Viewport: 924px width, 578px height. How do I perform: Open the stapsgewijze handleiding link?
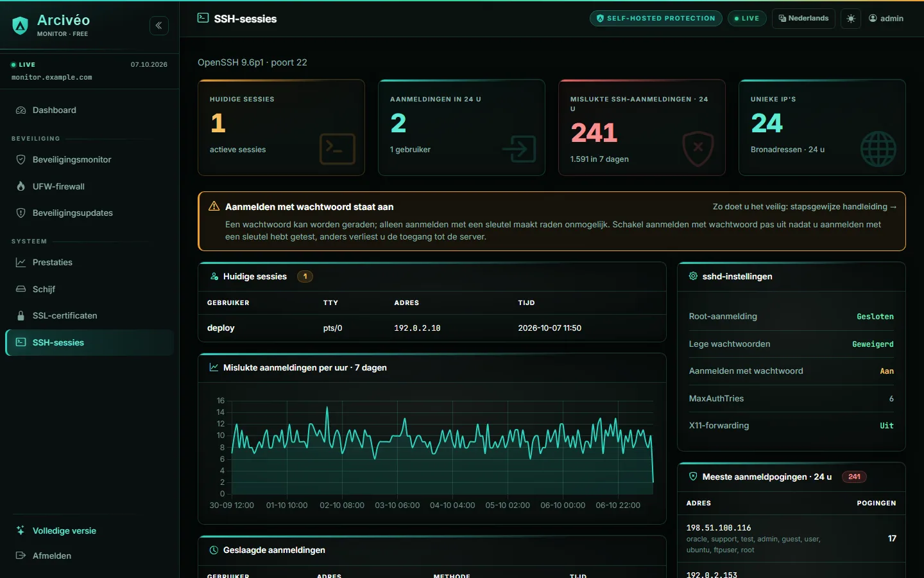click(805, 207)
